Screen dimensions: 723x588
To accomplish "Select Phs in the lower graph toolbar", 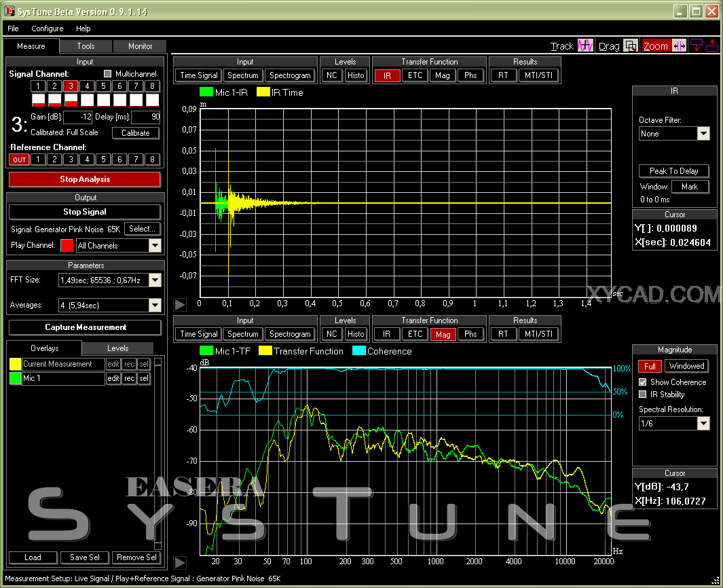I will (x=470, y=334).
